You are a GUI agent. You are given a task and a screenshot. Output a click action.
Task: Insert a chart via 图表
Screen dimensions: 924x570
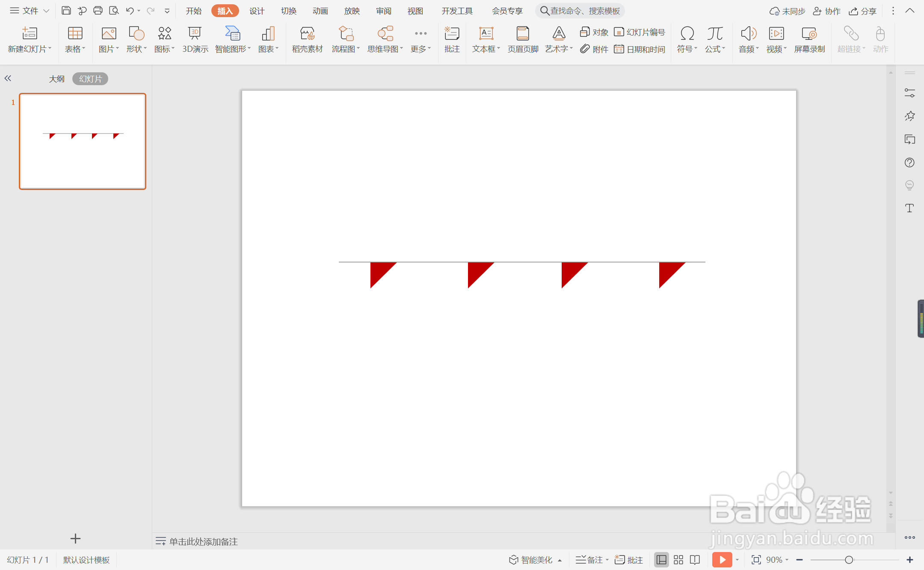point(268,39)
